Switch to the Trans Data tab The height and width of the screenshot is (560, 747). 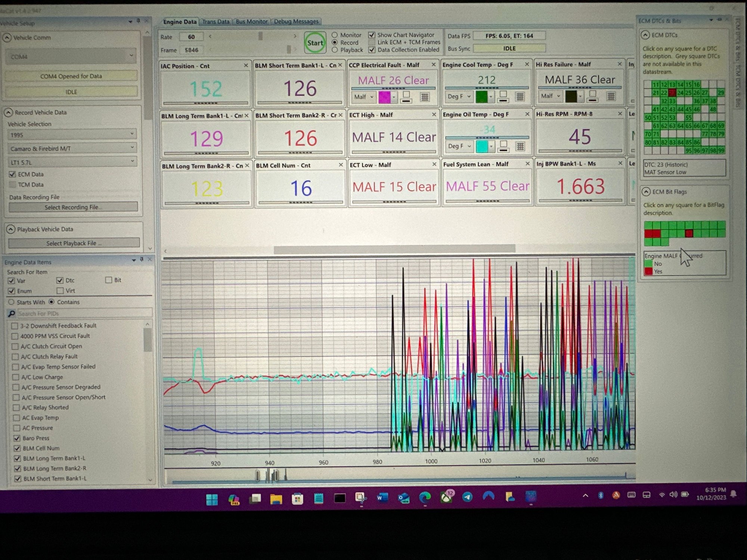tap(216, 22)
